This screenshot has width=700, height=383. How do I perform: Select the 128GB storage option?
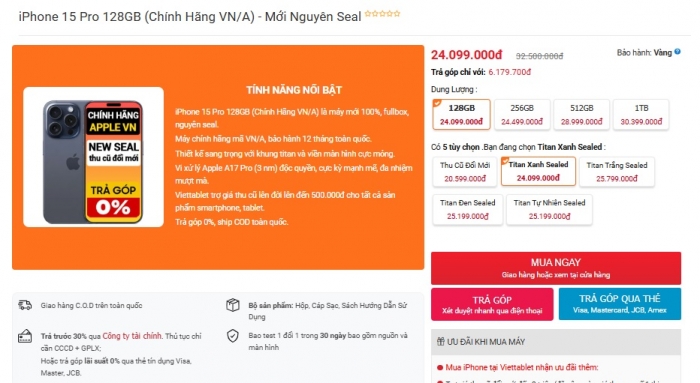[x=462, y=115]
